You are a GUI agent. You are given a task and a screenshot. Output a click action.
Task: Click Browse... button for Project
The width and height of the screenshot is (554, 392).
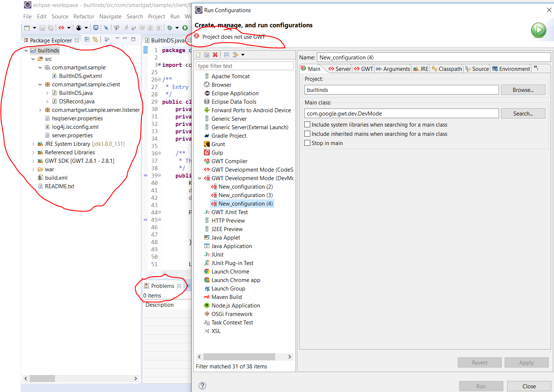coord(523,90)
